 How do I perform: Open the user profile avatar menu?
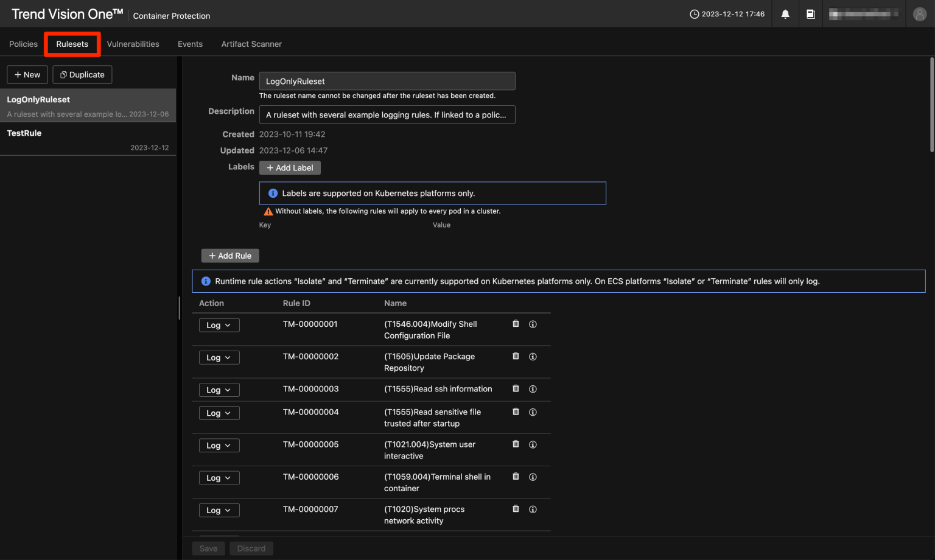[x=919, y=13]
